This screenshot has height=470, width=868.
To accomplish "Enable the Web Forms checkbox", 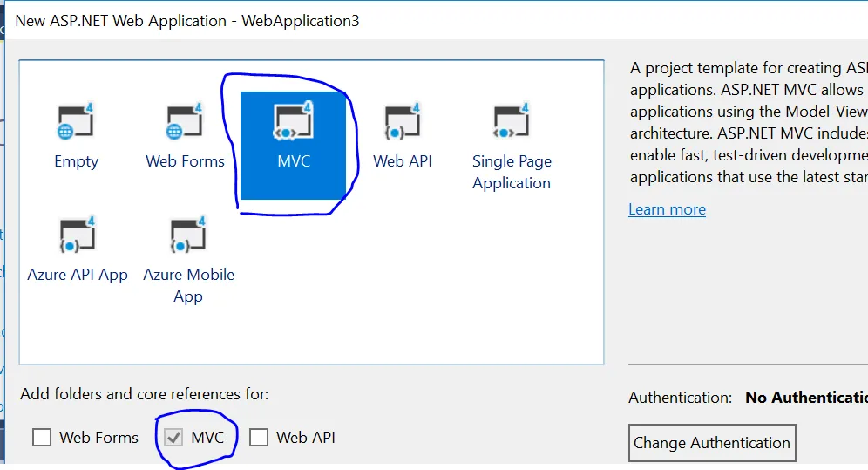I will [42, 438].
